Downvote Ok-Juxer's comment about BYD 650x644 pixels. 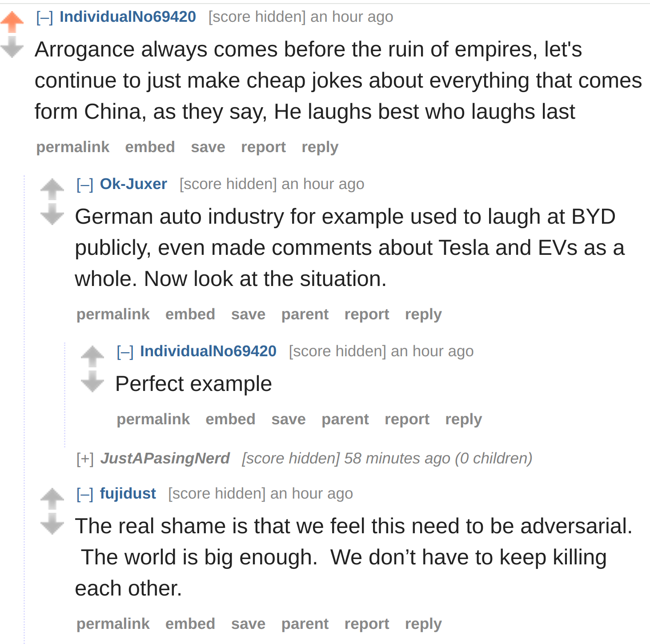point(52,214)
